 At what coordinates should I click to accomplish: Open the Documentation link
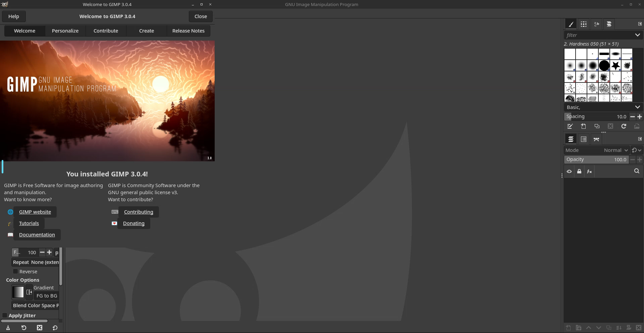(37, 235)
